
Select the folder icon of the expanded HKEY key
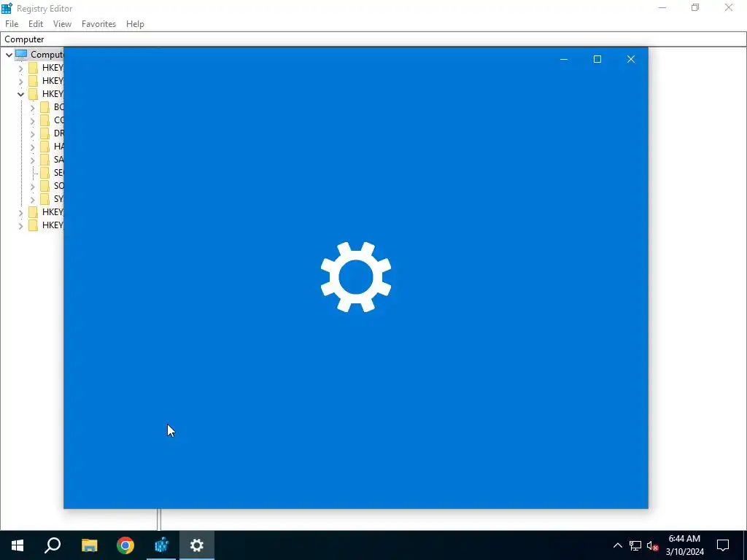pos(33,94)
